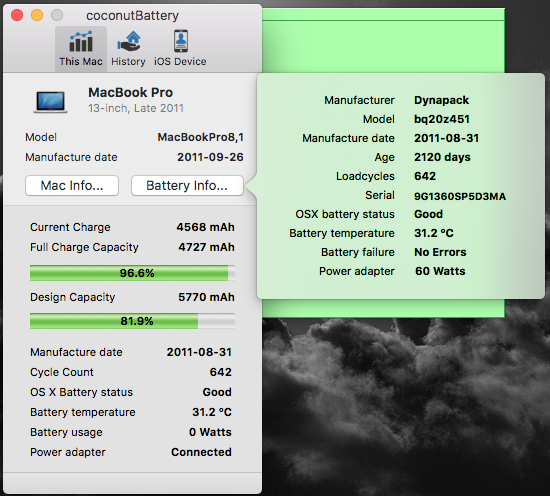
Task: Click the 2120 days age value
Action: click(442, 157)
